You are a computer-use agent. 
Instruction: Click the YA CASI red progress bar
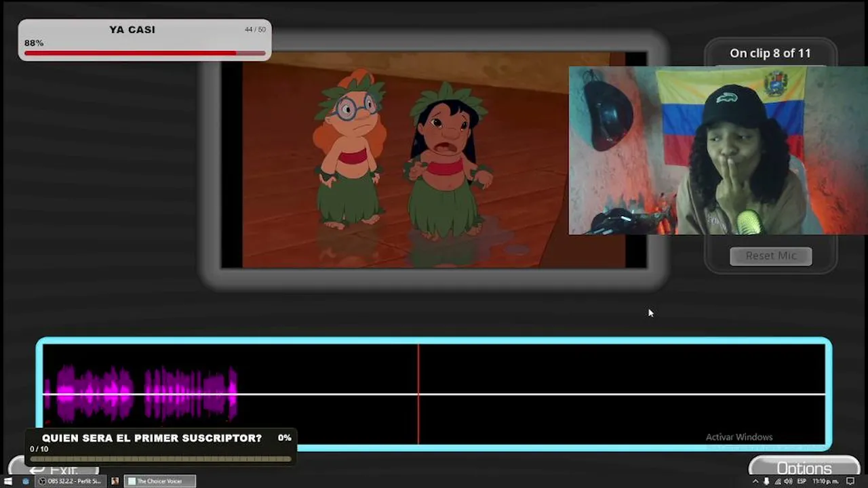[144, 53]
